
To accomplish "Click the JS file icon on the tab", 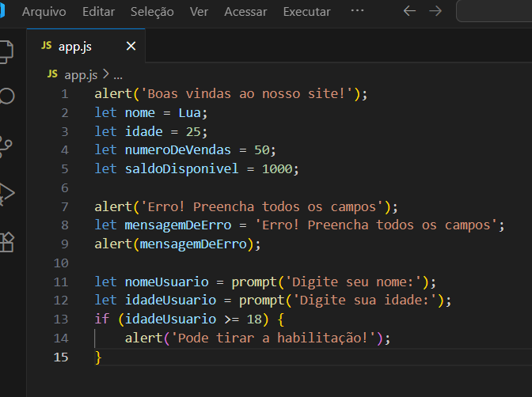I will pos(47,45).
